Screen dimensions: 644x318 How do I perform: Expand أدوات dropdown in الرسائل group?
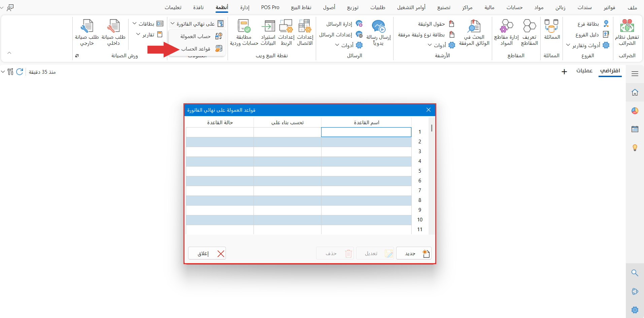(x=349, y=45)
